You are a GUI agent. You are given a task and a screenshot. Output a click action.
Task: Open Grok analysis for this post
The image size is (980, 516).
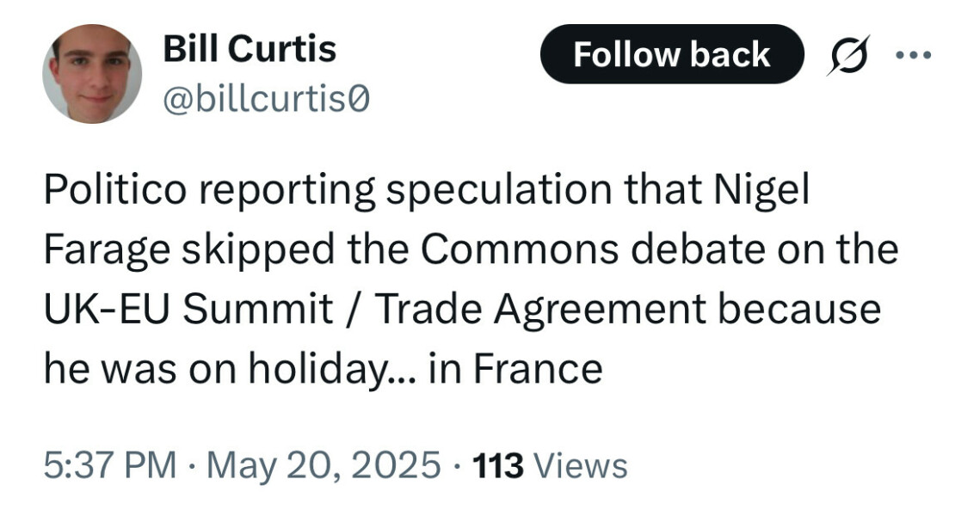click(x=848, y=54)
